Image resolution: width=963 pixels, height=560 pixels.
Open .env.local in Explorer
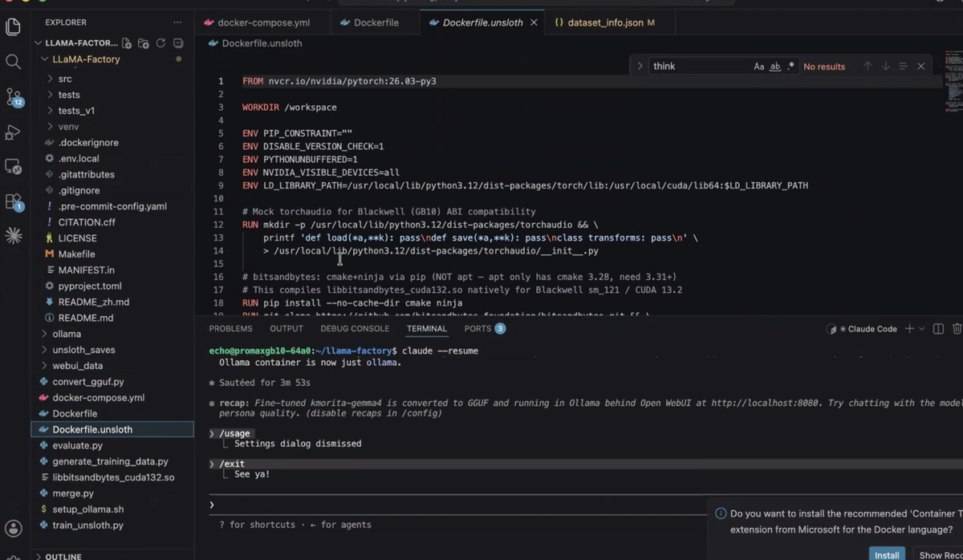79,159
